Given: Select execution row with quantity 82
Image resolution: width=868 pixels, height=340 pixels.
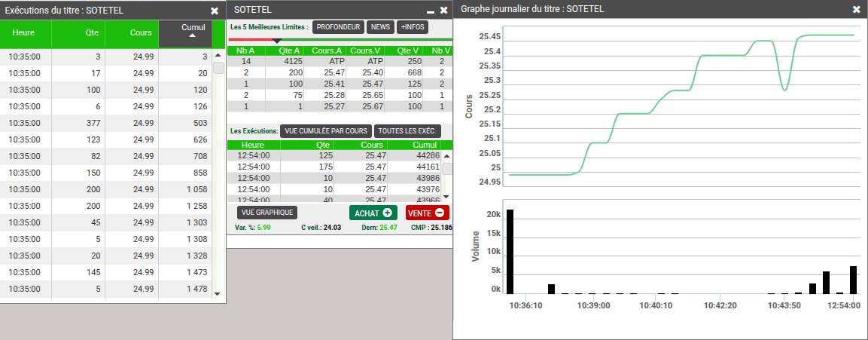Looking at the screenshot, I should coord(105,156).
